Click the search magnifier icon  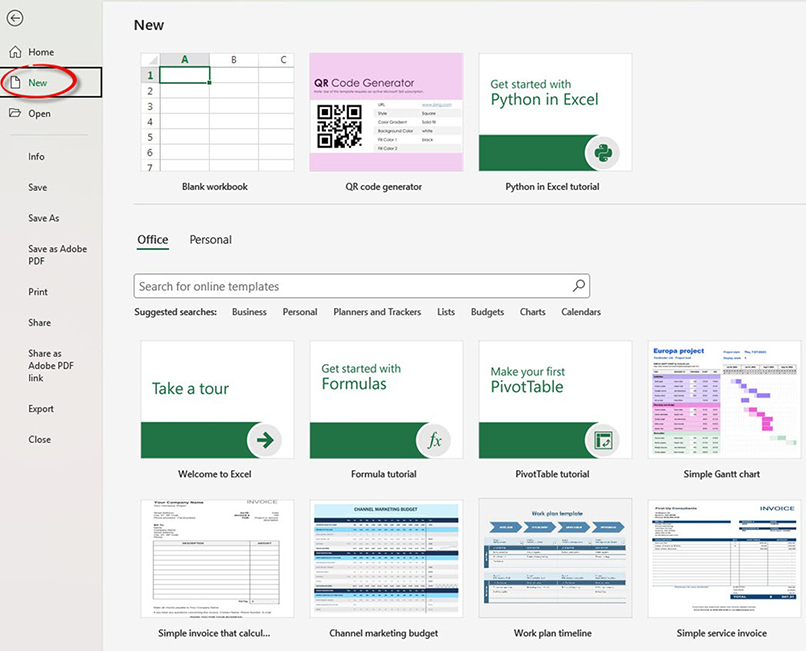pyautogui.click(x=579, y=286)
